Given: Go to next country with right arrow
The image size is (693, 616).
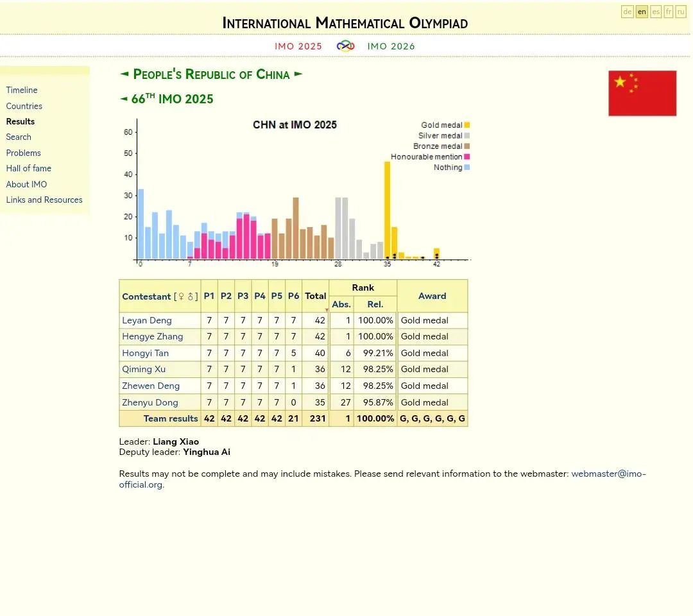Looking at the screenshot, I should [x=298, y=74].
